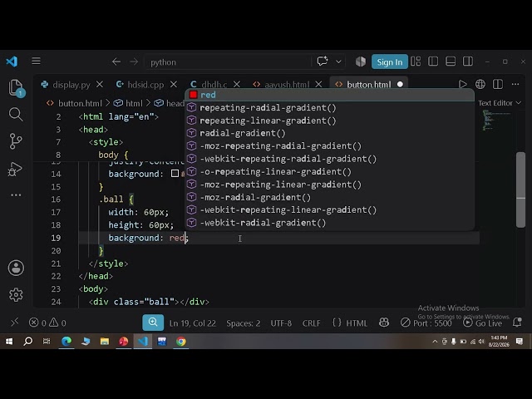Choose -moz-repeating-radial-gradient() suggestion

[x=329, y=146]
